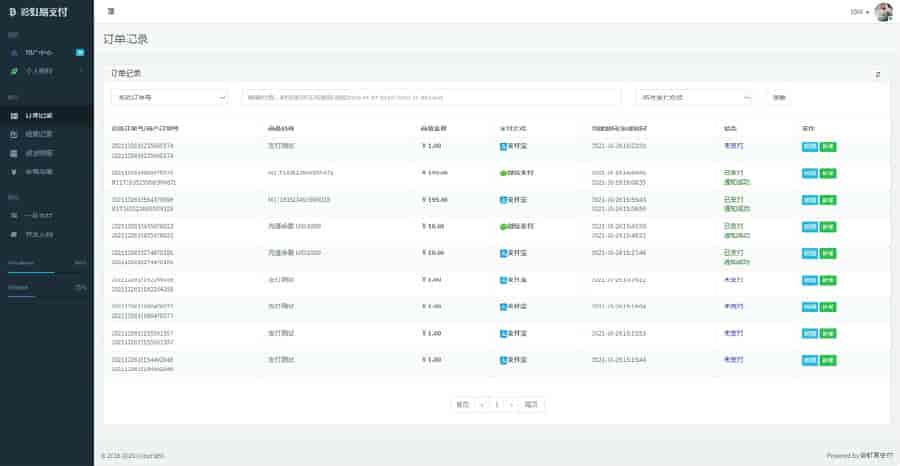The width and height of the screenshot is (900, 466).
Task: Go to next page with right arrow
Action: tap(511, 405)
